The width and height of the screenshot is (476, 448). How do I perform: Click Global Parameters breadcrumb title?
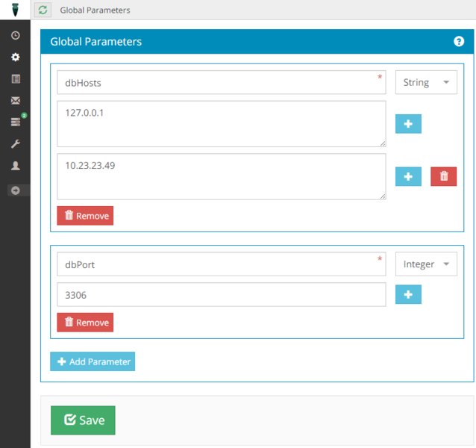point(95,10)
